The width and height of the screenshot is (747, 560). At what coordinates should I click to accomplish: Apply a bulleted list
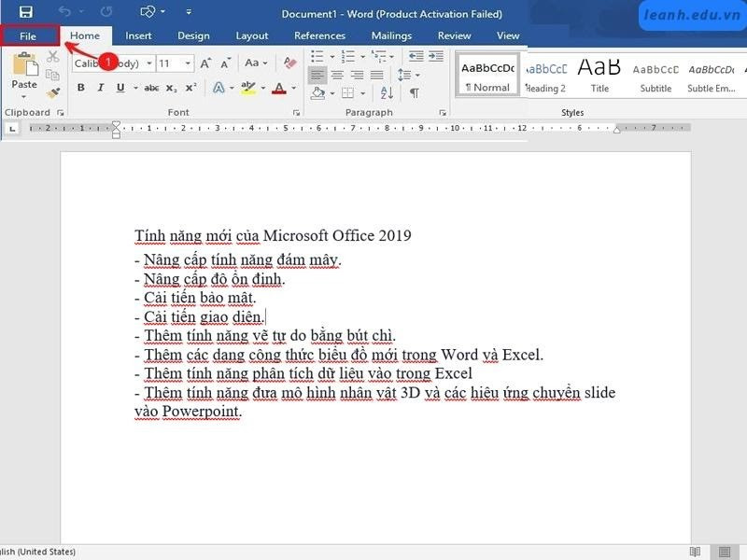pos(317,56)
